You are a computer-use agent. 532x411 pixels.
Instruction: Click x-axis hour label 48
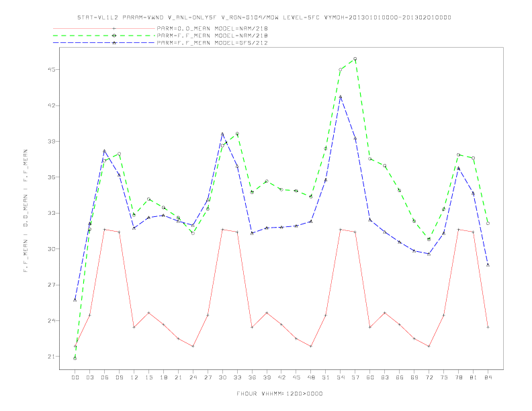click(311, 377)
